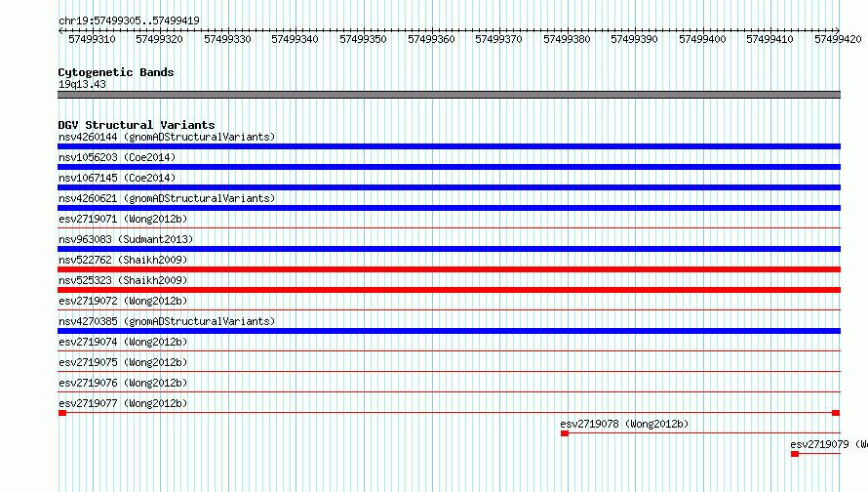Open nsv963083 (Sudmant2013) variant label
This screenshot has height=492, width=868.
tap(126, 239)
